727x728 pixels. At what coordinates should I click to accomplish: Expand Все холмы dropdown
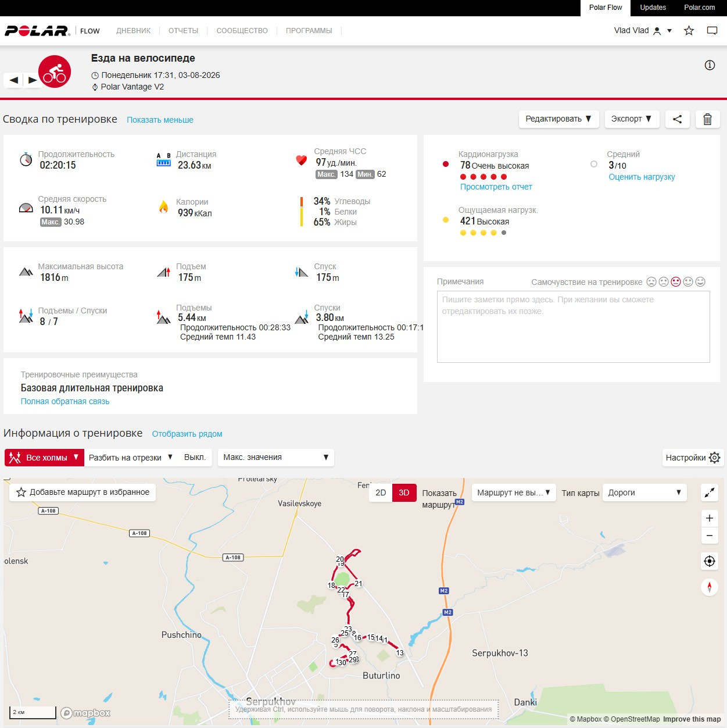coord(44,458)
